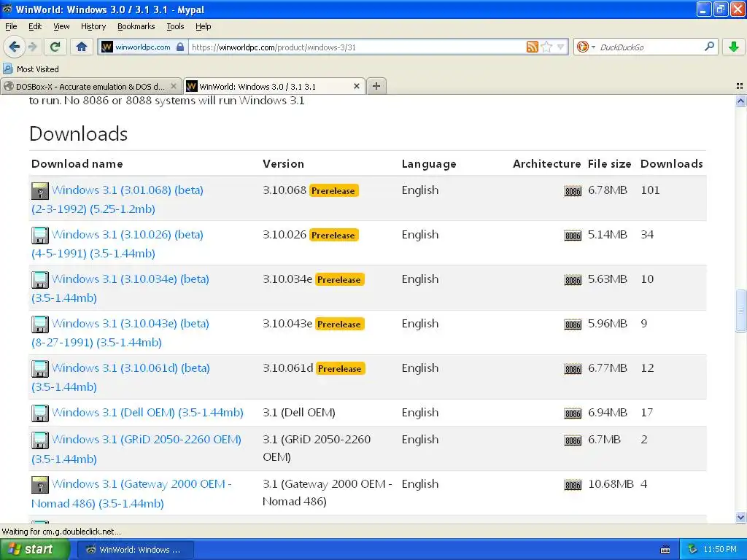Open the Tools menu

175,26
